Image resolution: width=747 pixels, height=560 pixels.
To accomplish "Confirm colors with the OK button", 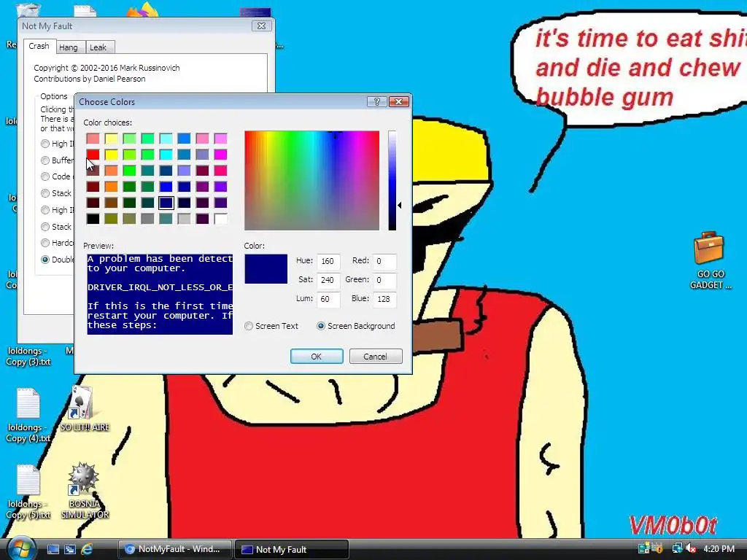I will (x=317, y=356).
